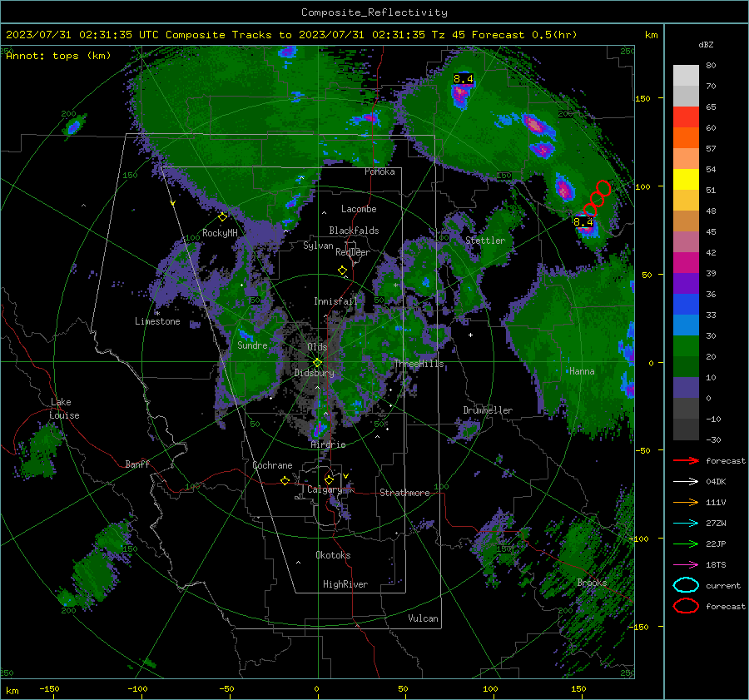Click the cyan current ellipse in legend
This screenshot has width=749, height=700.
tap(686, 585)
